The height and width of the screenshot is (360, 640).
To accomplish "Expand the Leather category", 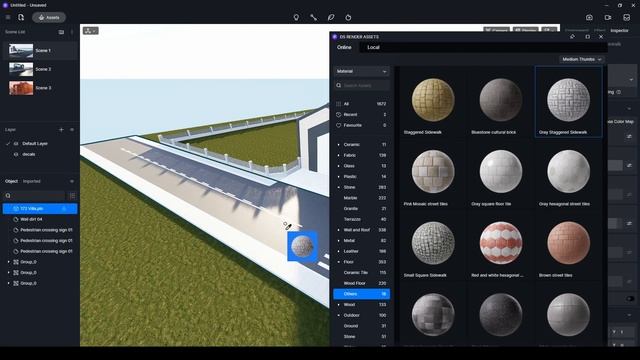I will click(x=338, y=251).
